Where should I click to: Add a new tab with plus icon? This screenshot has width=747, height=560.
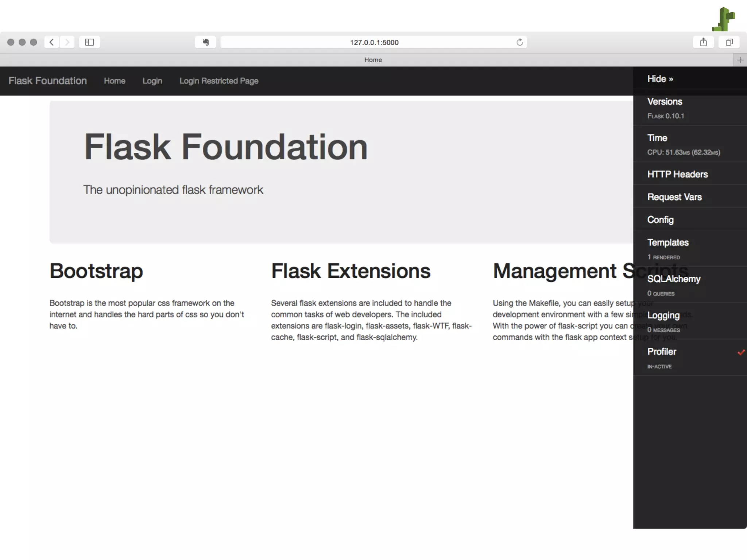pyautogui.click(x=740, y=60)
